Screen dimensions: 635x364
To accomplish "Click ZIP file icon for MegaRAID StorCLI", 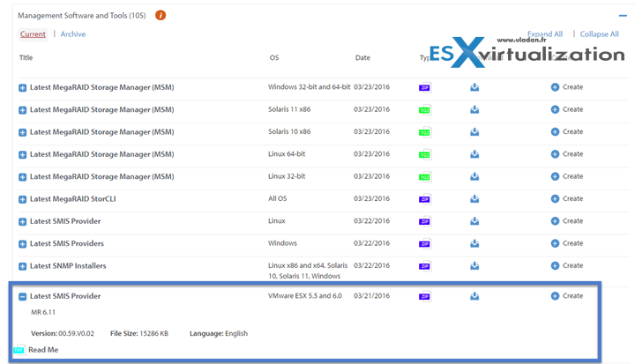I will click(425, 199).
